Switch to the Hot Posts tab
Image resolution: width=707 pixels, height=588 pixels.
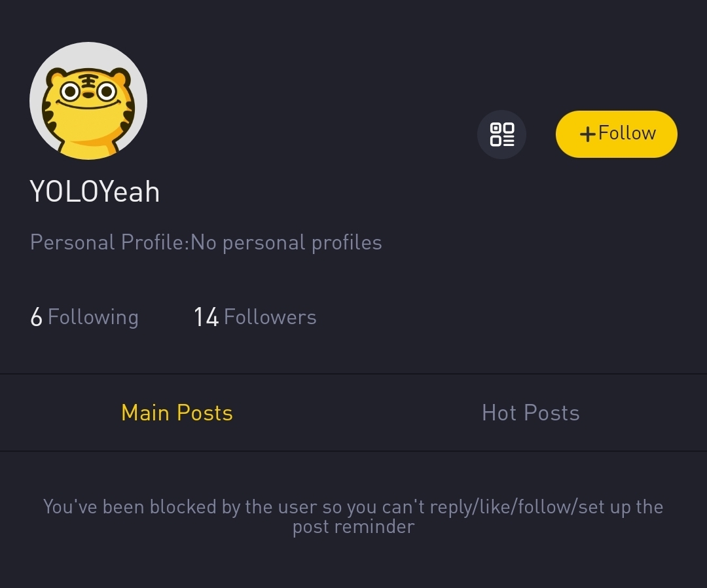point(530,413)
